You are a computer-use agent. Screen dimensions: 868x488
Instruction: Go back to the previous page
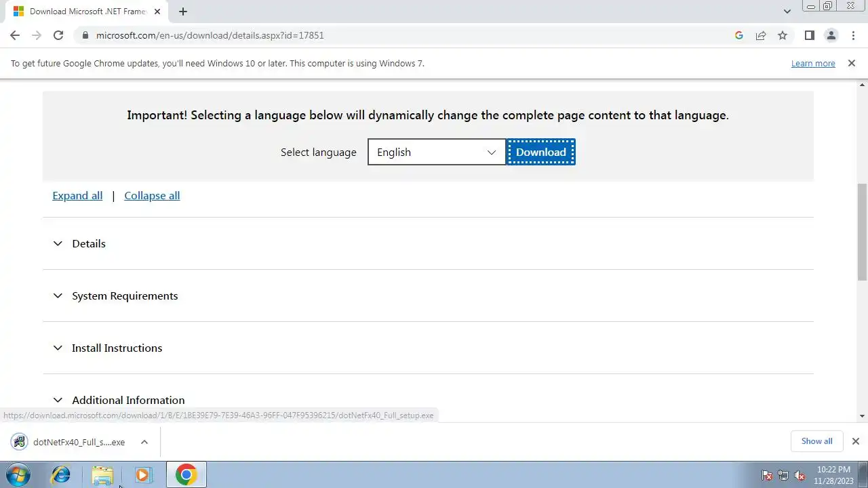click(x=15, y=35)
